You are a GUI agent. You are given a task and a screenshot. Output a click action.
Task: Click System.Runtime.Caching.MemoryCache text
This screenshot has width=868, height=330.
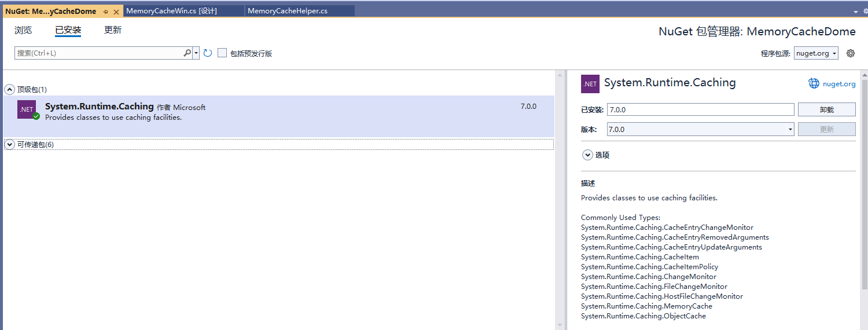(x=646, y=306)
